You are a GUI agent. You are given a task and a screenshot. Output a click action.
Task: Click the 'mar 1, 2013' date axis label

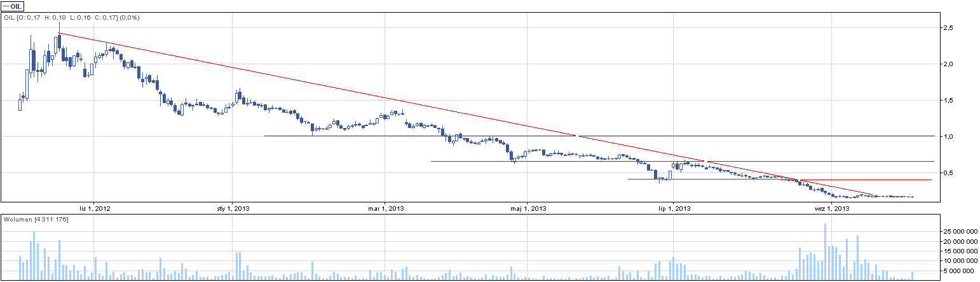click(x=386, y=208)
